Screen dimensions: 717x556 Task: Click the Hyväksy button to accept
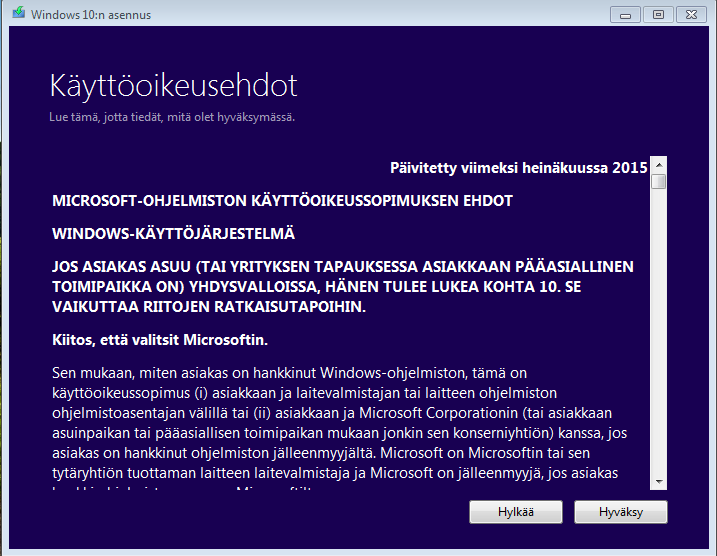pos(621,512)
